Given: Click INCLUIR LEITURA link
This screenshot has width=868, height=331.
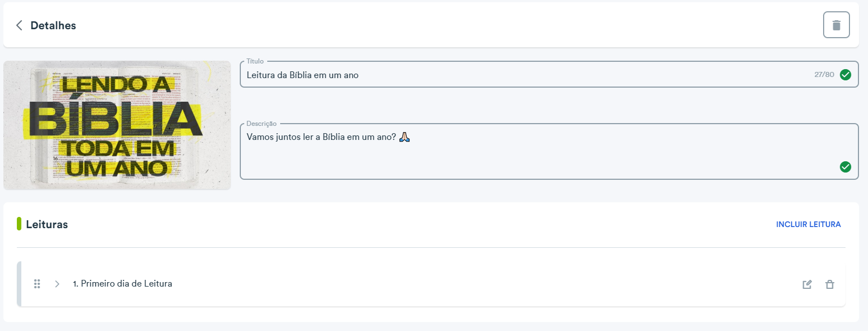Looking at the screenshot, I should coord(808,224).
